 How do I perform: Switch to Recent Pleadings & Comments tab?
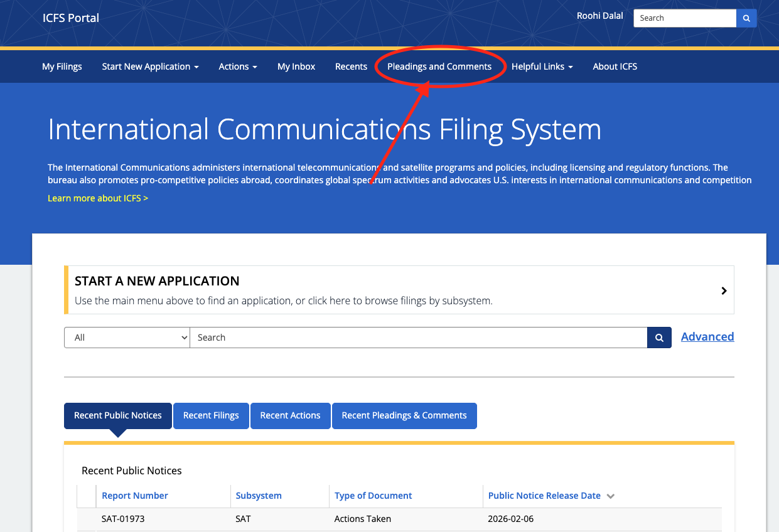click(x=404, y=415)
